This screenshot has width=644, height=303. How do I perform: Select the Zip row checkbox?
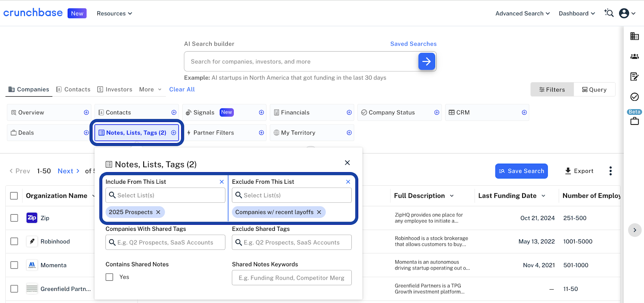coord(14,218)
